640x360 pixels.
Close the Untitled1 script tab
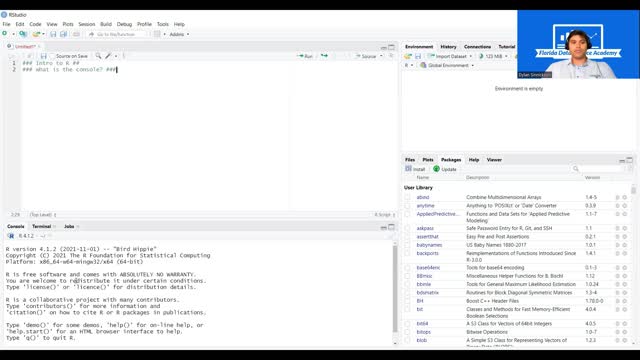39,47
